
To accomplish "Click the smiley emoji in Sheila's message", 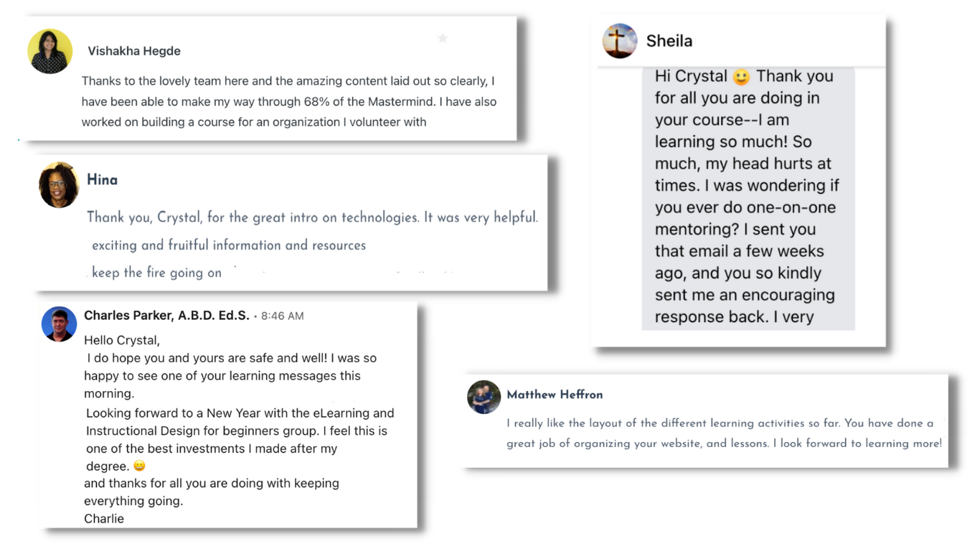I will [741, 76].
